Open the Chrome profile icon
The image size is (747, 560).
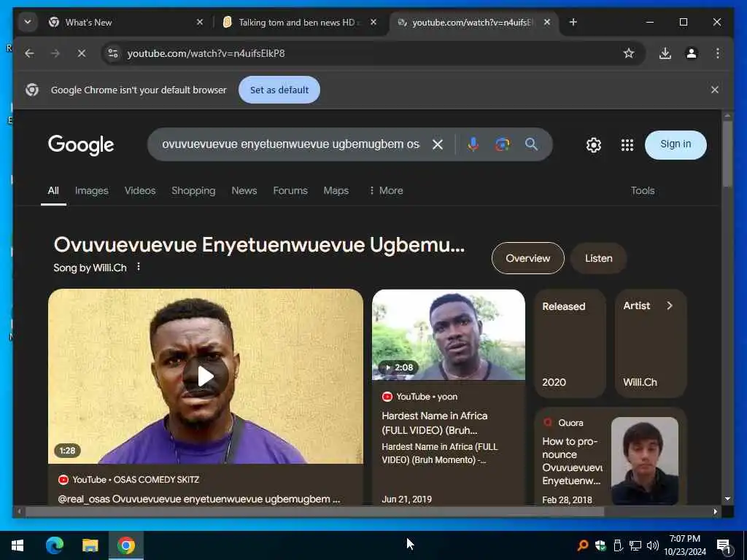point(692,53)
